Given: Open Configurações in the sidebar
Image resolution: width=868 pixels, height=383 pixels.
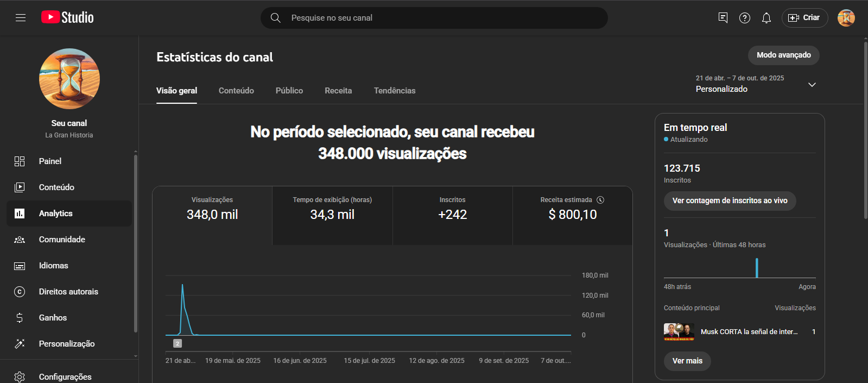Looking at the screenshot, I should [x=69, y=377].
